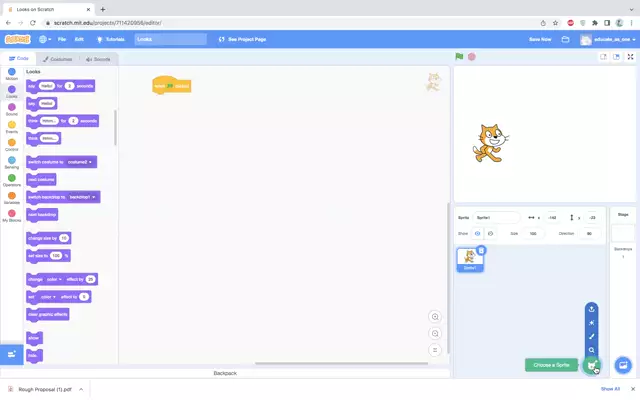
Task: Click the Surprise sprite icon
Action: tap(591, 323)
